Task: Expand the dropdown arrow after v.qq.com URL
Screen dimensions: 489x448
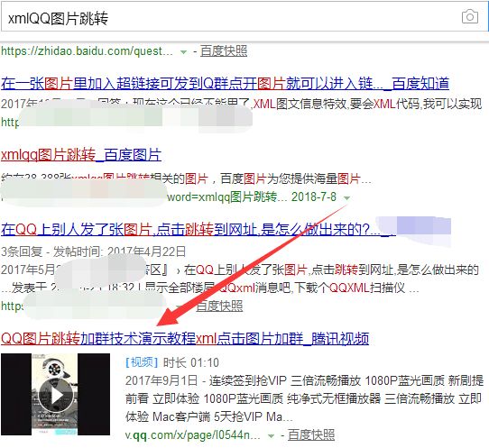Action: (x=272, y=436)
